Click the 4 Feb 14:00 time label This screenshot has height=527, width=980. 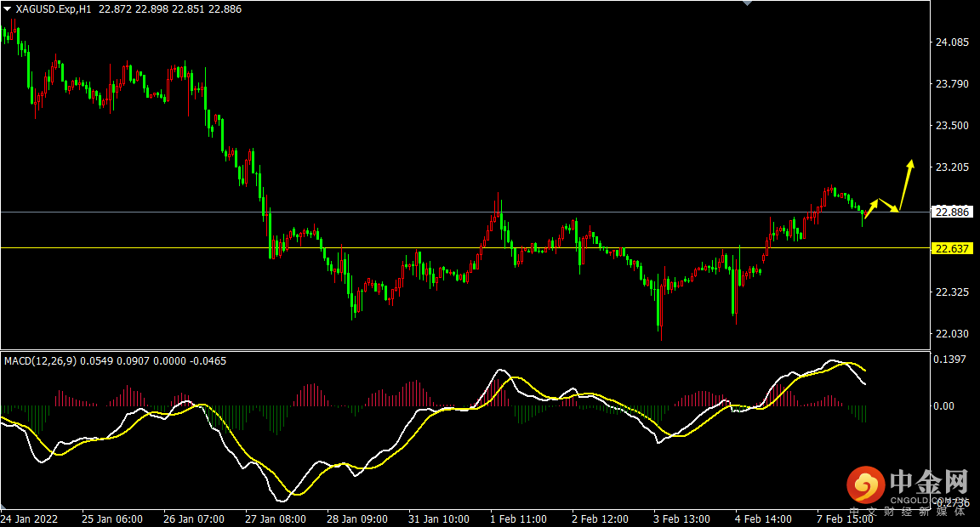[x=763, y=518]
